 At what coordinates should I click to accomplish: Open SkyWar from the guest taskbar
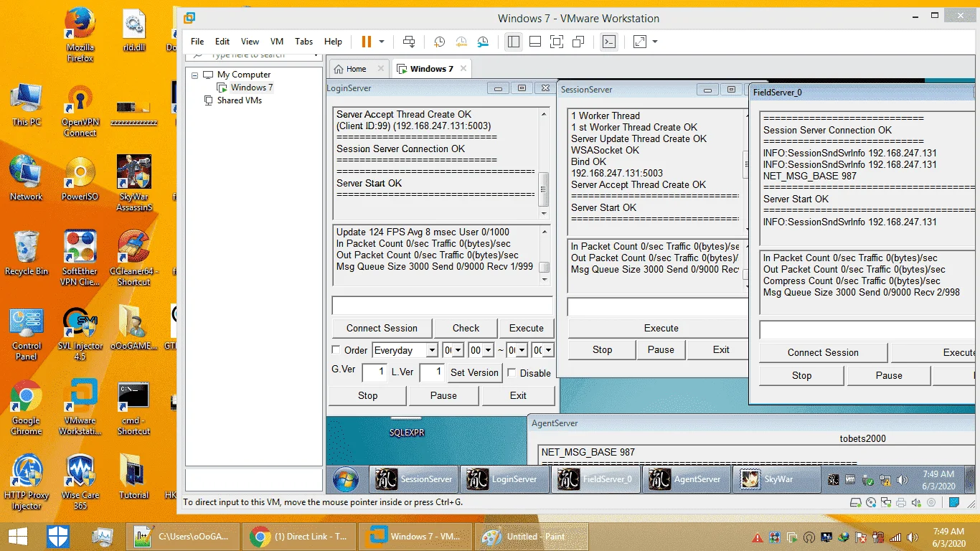(778, 479)
